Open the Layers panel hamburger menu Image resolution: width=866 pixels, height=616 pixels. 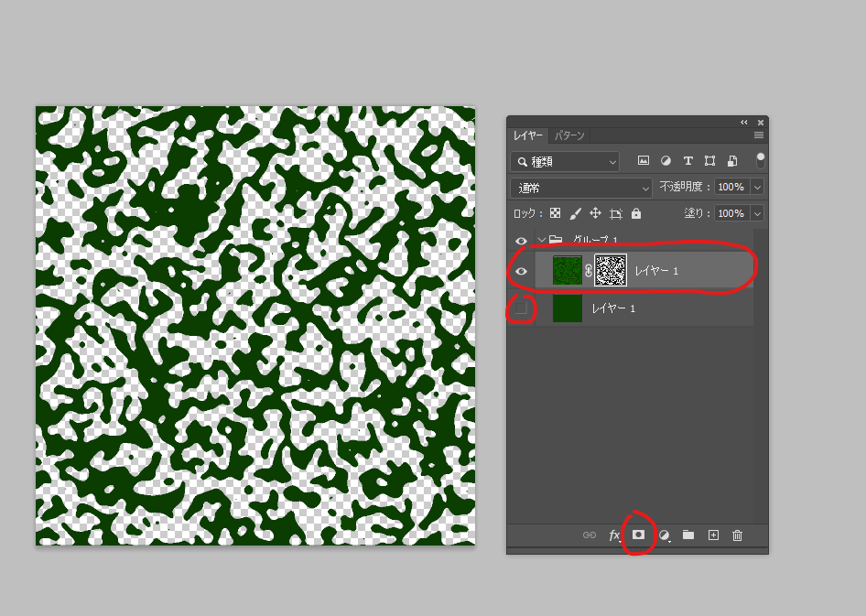pos(759,135)
